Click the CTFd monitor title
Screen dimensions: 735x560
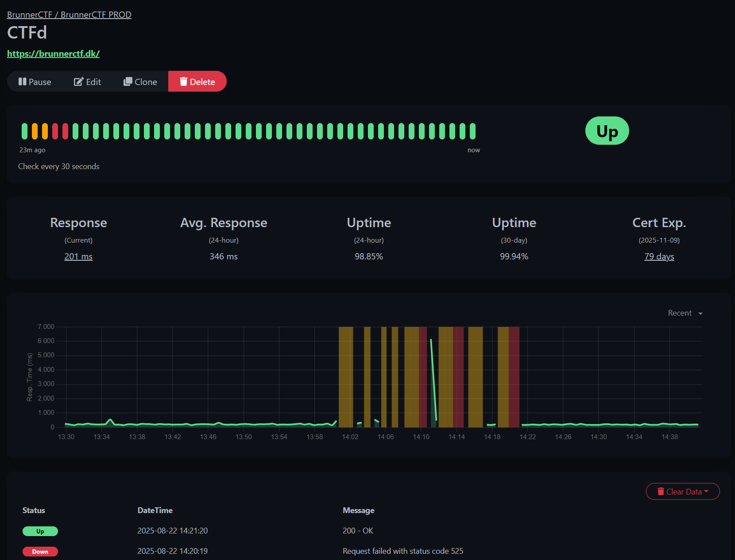27,32
